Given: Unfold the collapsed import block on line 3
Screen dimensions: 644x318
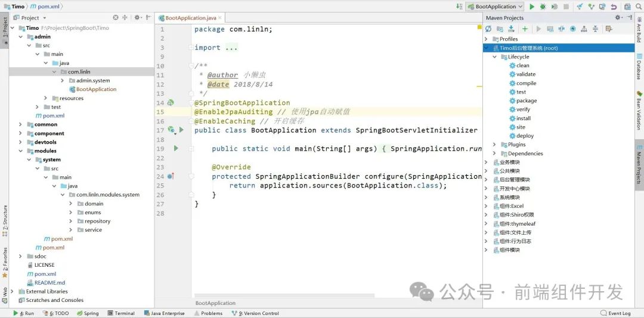Looking at the screenshot, I should tap(191, 48).
